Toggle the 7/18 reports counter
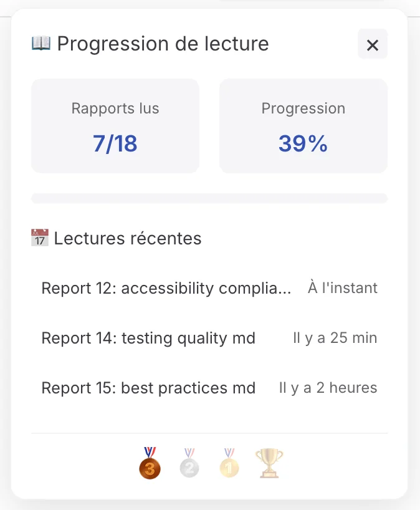This screenshot has height=510, width=420. [115, 143]
